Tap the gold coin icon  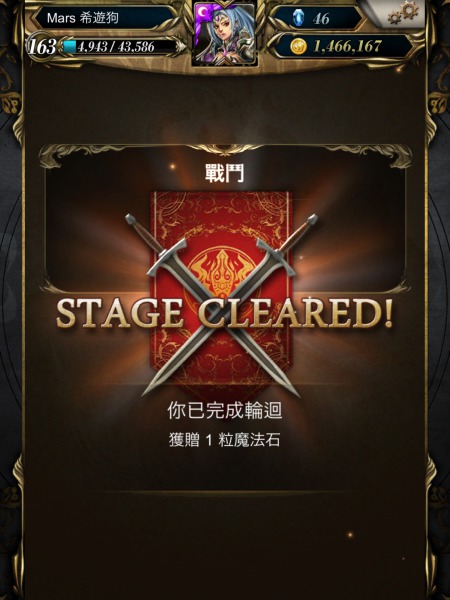[x=298, y=47]
